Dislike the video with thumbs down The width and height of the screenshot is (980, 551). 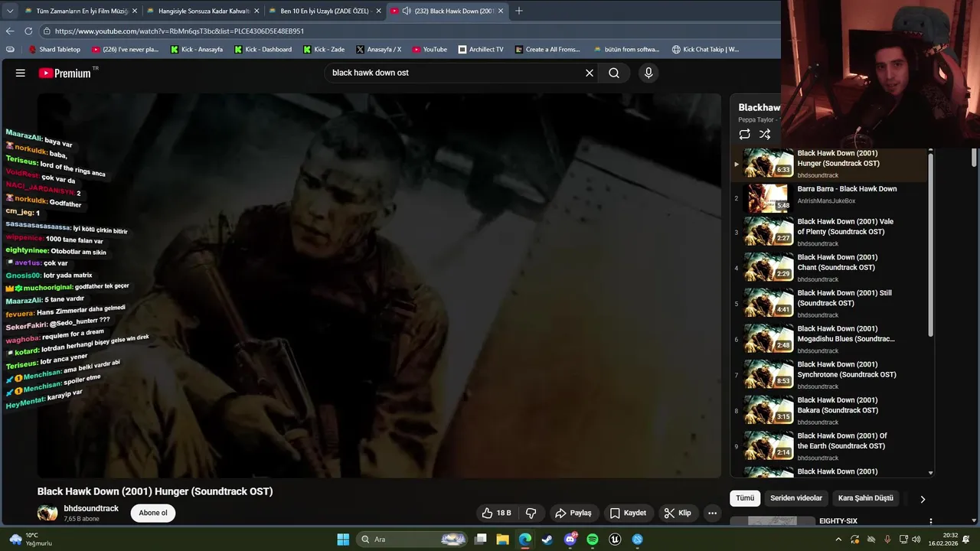tap(531, 513)
